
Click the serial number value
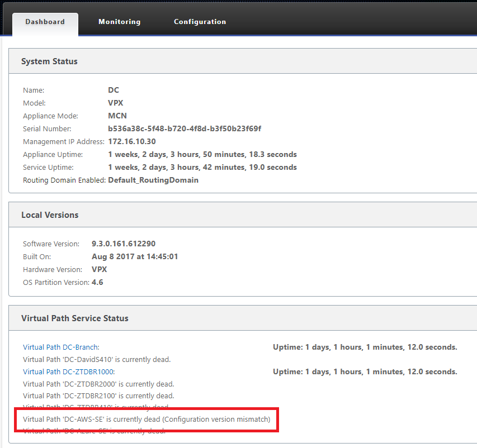[185, 129]
